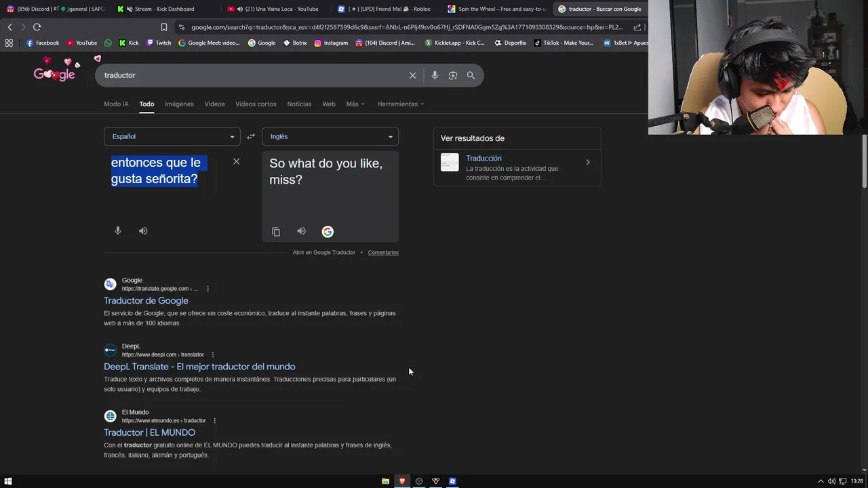The width and height of the screenshot is (868, 488).
Task: Switch to the Modo IA tab
Action: 116,104
